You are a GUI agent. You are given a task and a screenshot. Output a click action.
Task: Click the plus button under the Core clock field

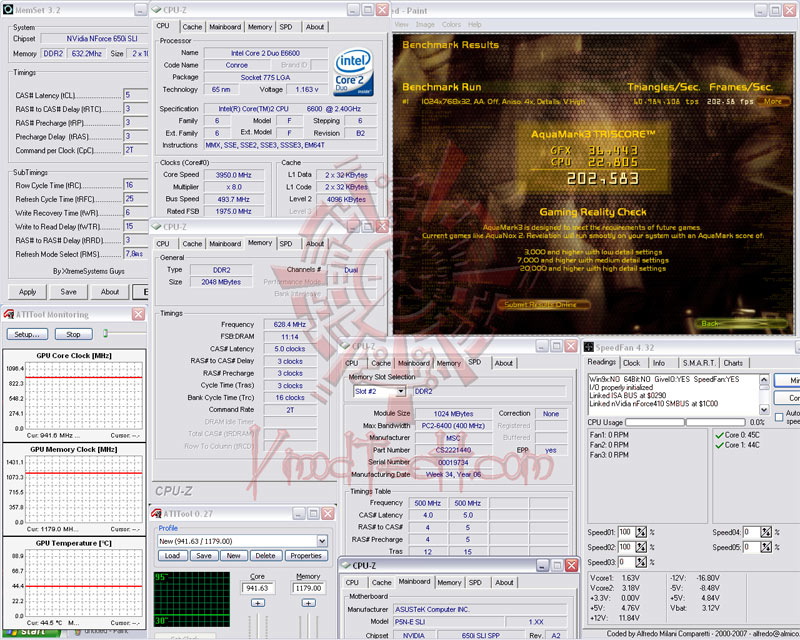pos(258,603)
